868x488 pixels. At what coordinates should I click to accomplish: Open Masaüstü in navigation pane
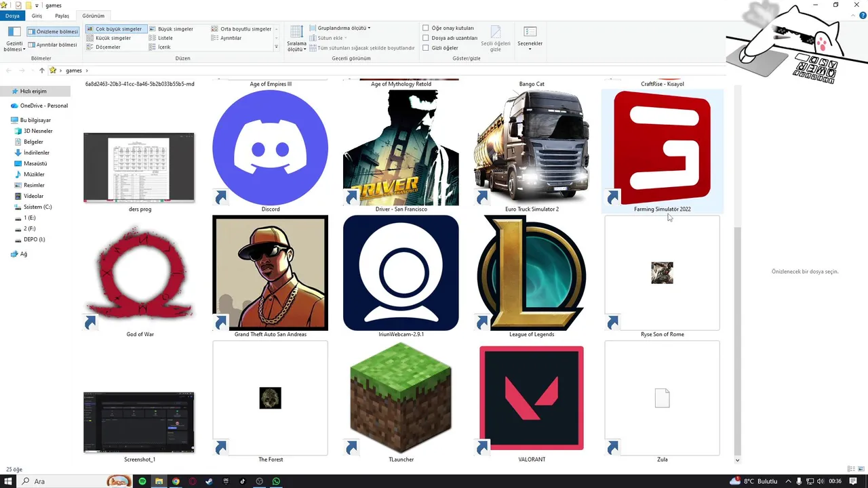[31, 163]
